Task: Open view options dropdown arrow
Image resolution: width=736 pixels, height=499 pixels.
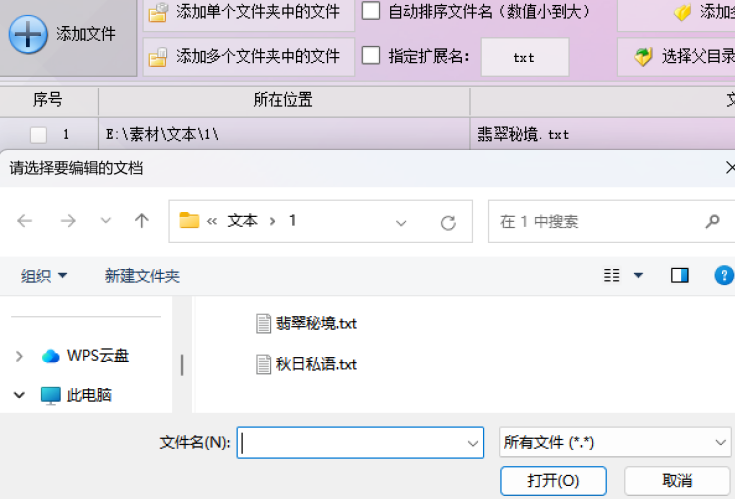Action: [x=638, y=276]
